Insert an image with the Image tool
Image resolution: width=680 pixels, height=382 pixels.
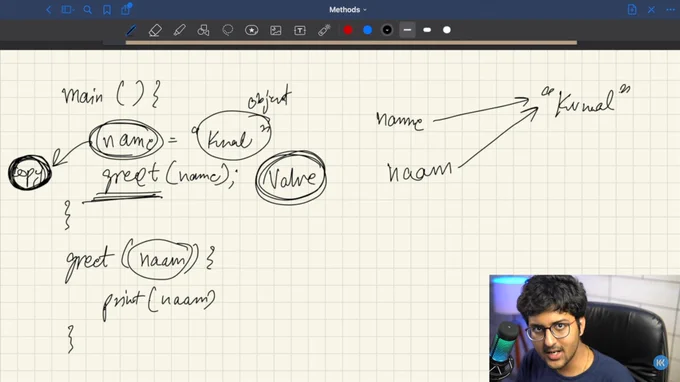pos(276,30)
